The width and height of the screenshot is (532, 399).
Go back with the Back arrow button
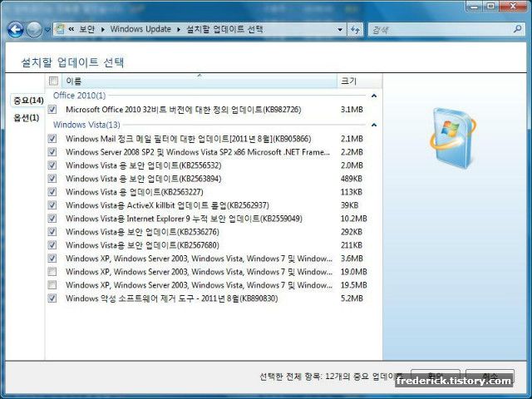tap(16, 30)
